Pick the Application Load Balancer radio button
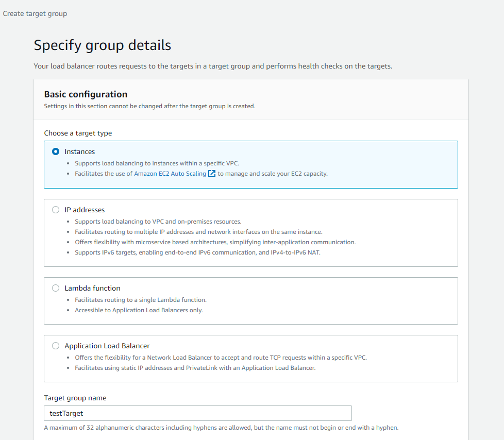Screen dimensions: 504x440 [56, 346]
